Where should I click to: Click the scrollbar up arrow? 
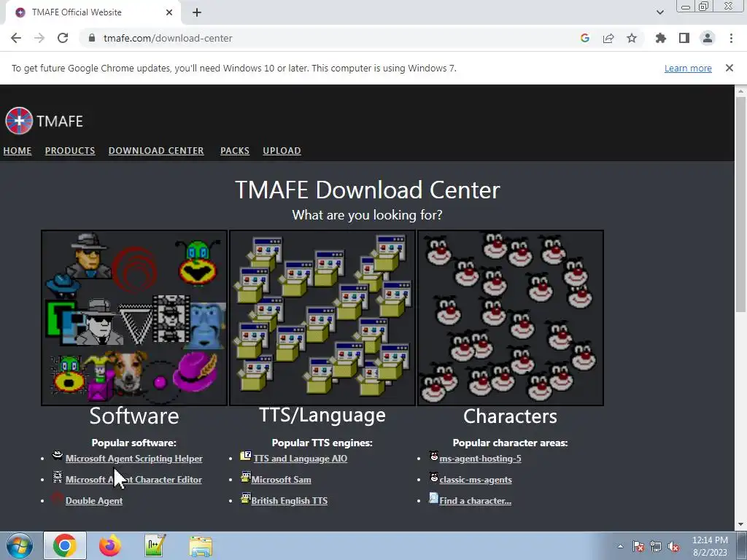pos(740,90)
